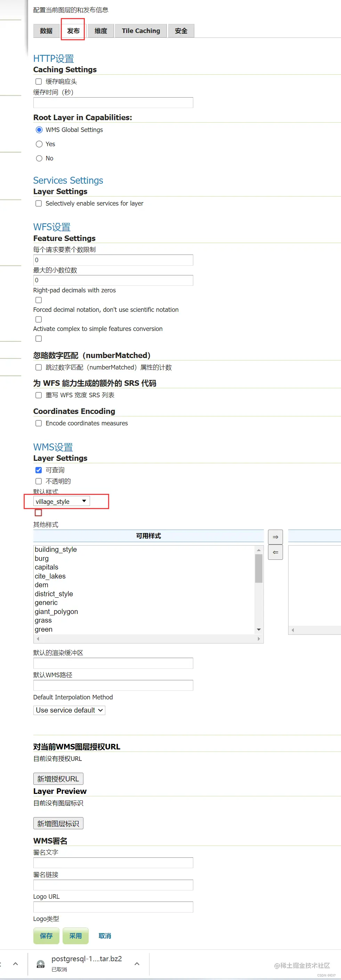Click the 取消 cancel link
The image size is (341, 980).
105,936
